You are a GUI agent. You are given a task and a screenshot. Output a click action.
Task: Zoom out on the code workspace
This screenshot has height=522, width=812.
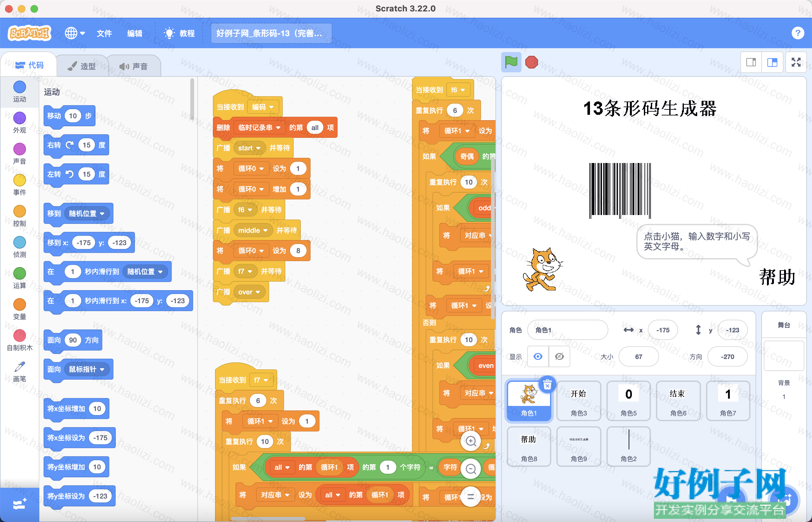(x=471, y=469)
